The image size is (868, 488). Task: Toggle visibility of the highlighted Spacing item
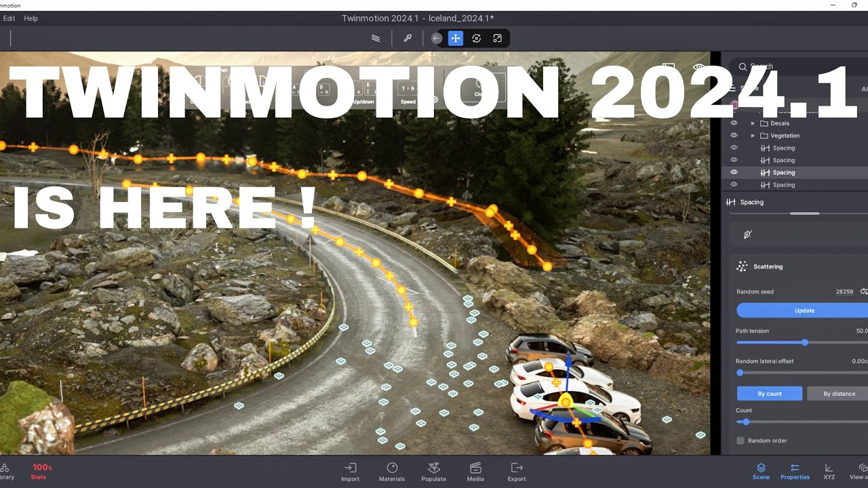coord(734,172)
